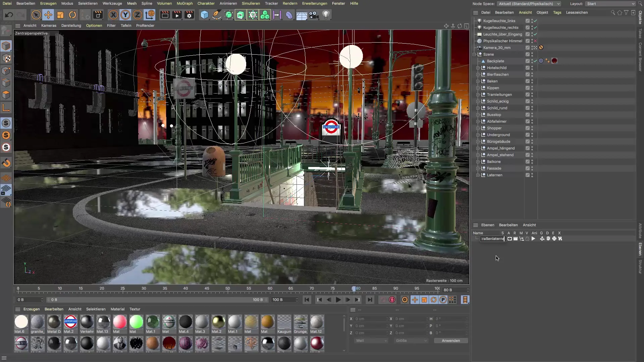Viewport: 644px width, 362px height.
Task: Open the Ebenen panel menu
Action: point(487,225)
